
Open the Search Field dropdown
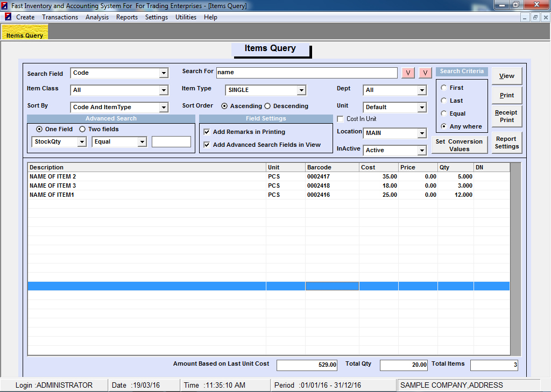coord(164,73)
